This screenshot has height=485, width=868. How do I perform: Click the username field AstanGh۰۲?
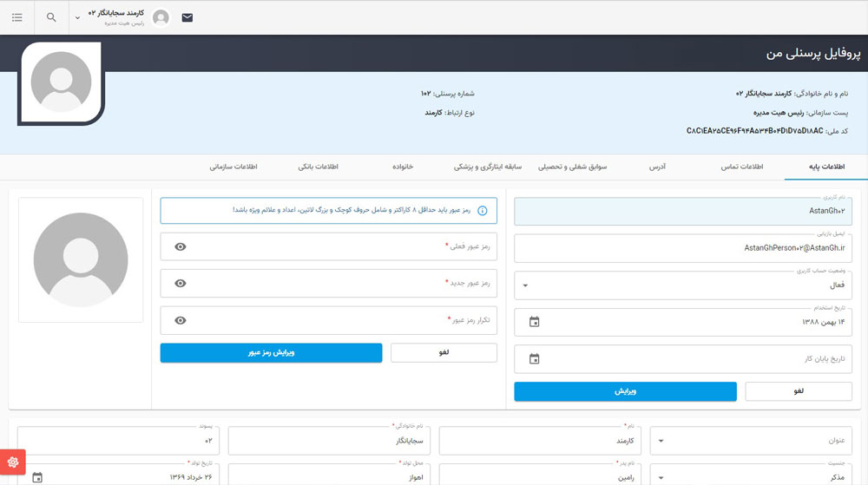tap(683, 211)
